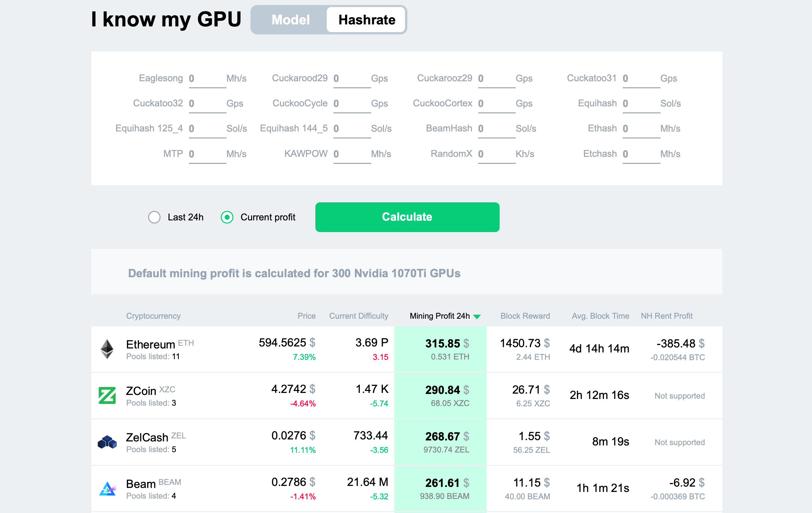Click the Mining Profit 24h dropdown arrow
The width and height of the screenshot is (812, 513).
click(x=478, y=315)
